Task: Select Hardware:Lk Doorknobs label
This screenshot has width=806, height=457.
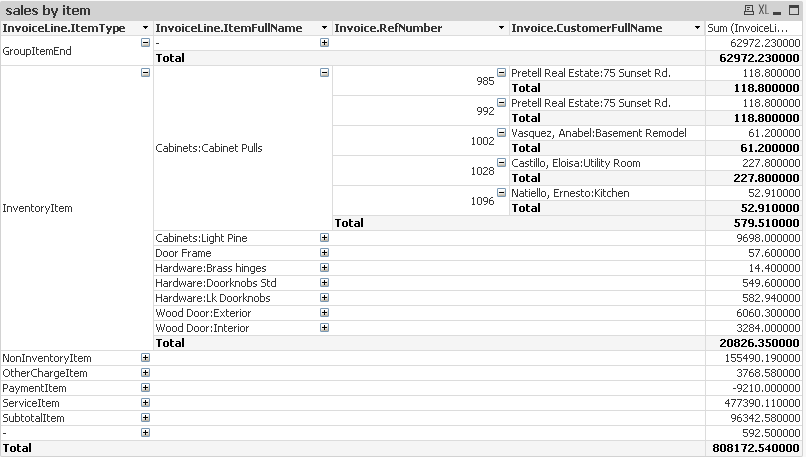Action: 213,298
